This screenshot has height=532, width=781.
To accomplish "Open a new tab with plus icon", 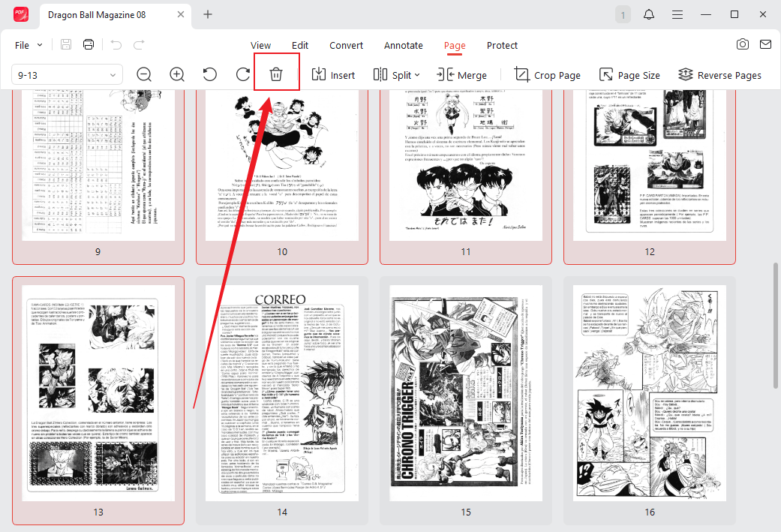I will pos(208,14).
